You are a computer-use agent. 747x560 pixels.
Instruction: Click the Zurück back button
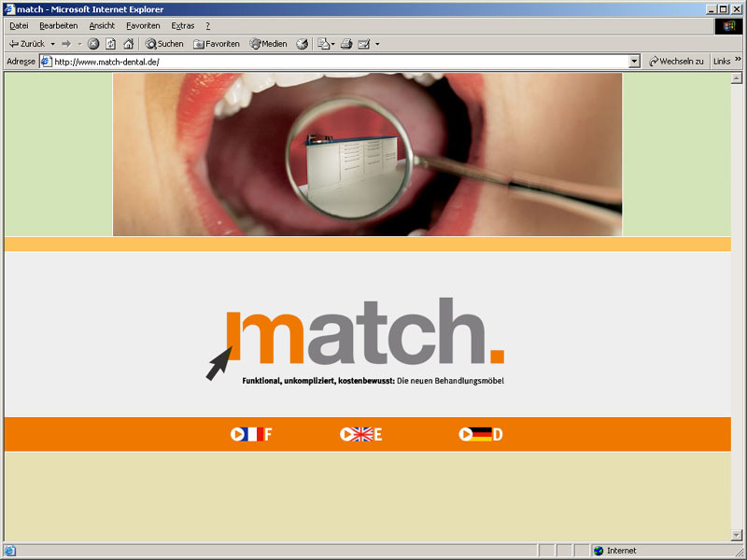[26, 44]
